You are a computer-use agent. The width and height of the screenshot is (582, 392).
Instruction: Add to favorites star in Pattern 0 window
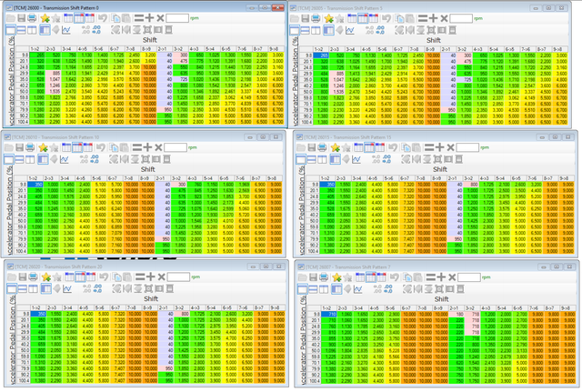(x=45, y=18)
